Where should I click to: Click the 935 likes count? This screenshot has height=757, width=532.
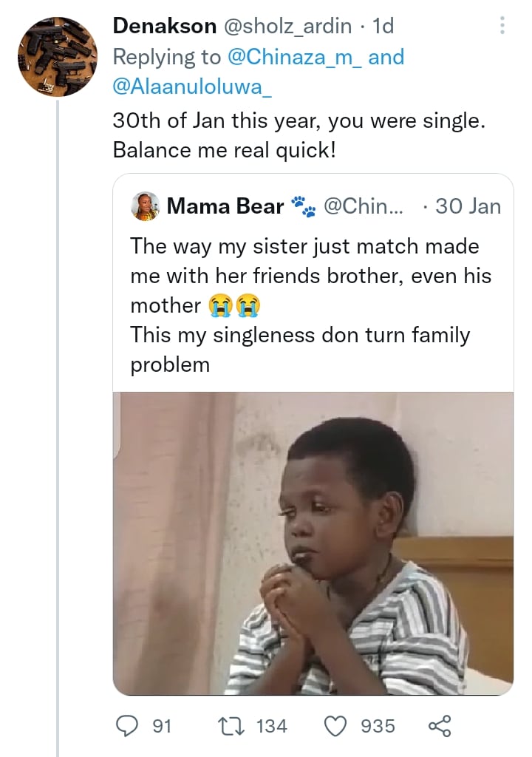[378, 726]
